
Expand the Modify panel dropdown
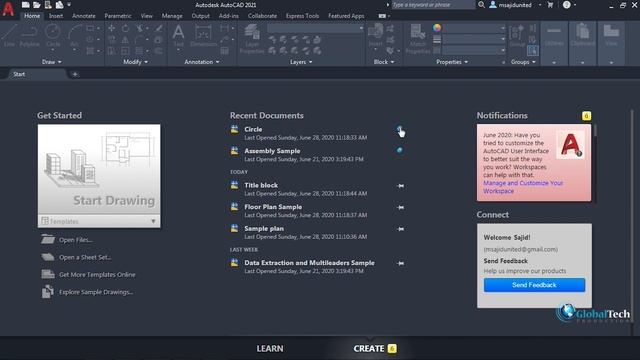[136, 62]
